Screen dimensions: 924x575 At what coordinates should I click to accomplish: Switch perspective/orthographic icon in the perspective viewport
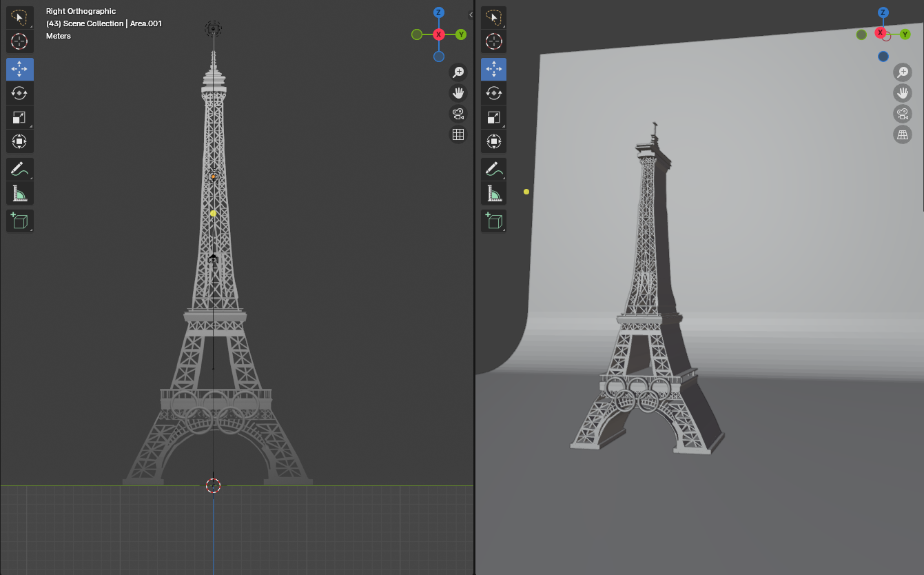[903, 134]
